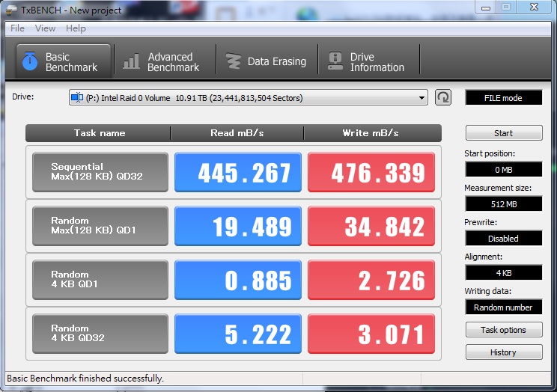This screenshot has height=392, width=557.
Task: Click the drive volume icon in selector
Action: pyautogui.click(x=77, y=97)
